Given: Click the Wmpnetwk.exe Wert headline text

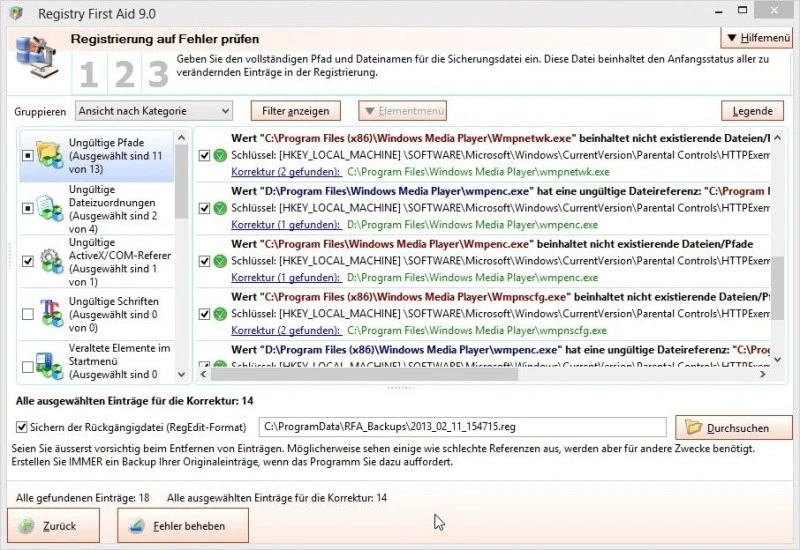Looking at the screenshot, I should point(501,138).
